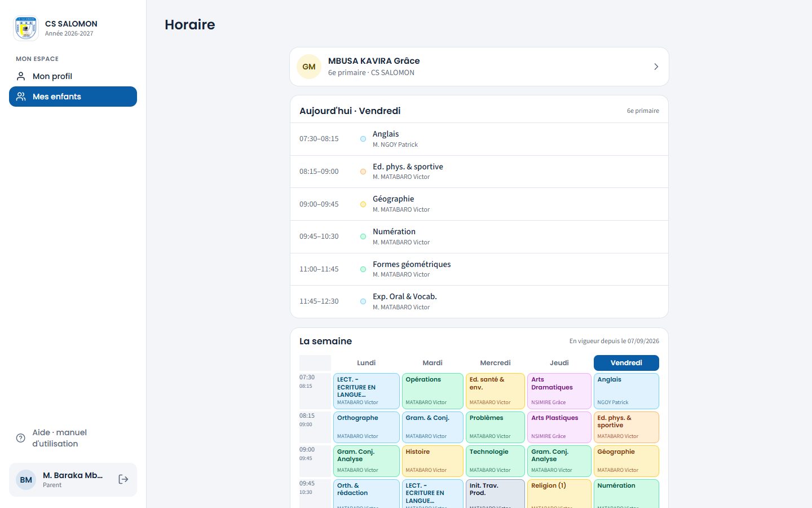
Task: Click Arts Plastiques cell on Jeudi
Action: [559, 427]
